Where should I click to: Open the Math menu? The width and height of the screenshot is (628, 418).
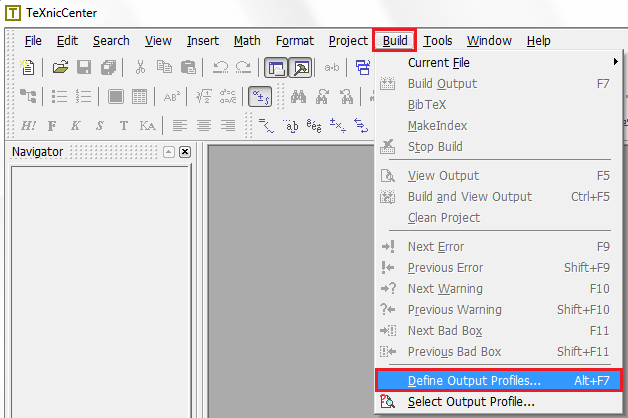[247, 41]
